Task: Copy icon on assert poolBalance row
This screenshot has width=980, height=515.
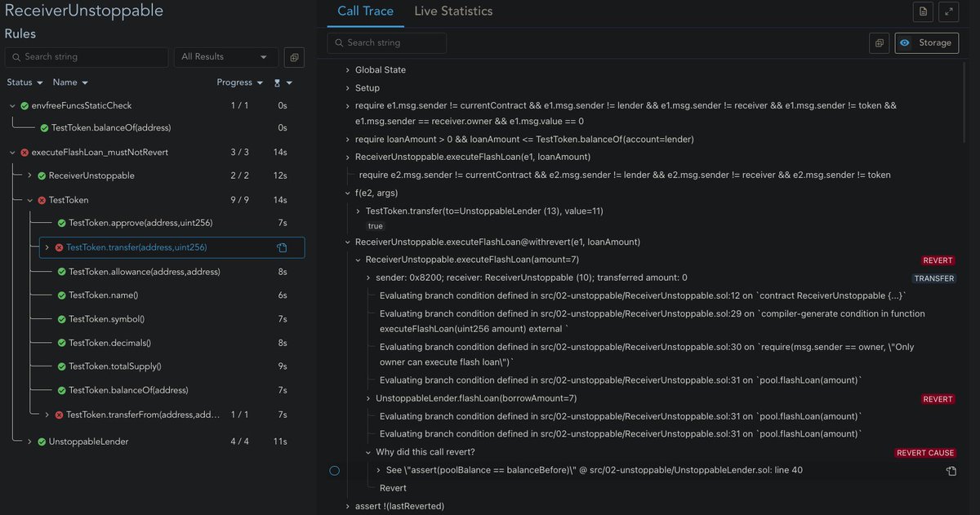Action: point(951,471)
